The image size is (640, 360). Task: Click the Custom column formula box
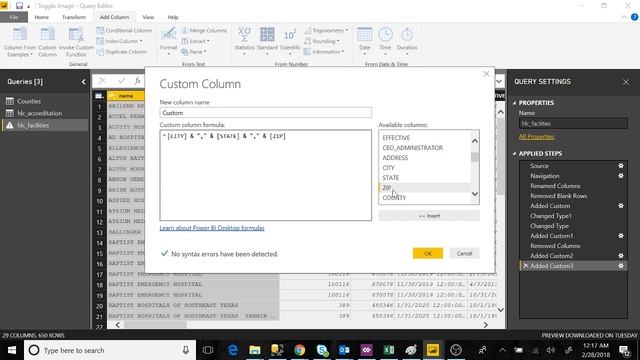(x=266, y=175)
